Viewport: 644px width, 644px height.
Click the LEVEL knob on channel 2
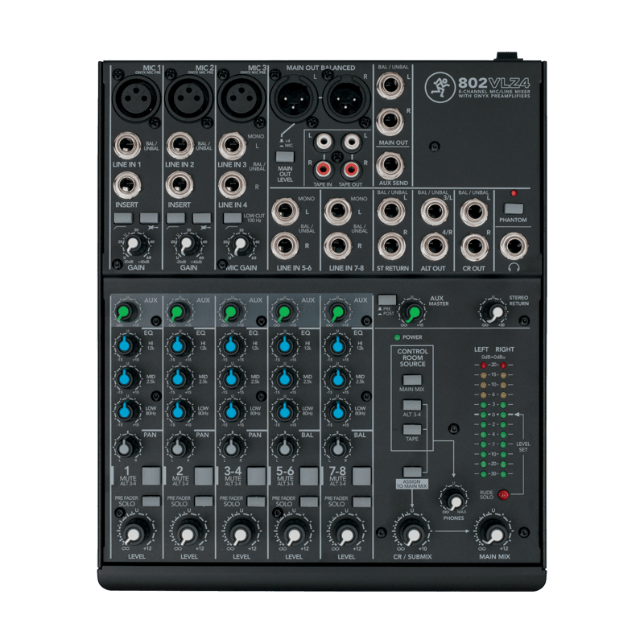[188, 533]
